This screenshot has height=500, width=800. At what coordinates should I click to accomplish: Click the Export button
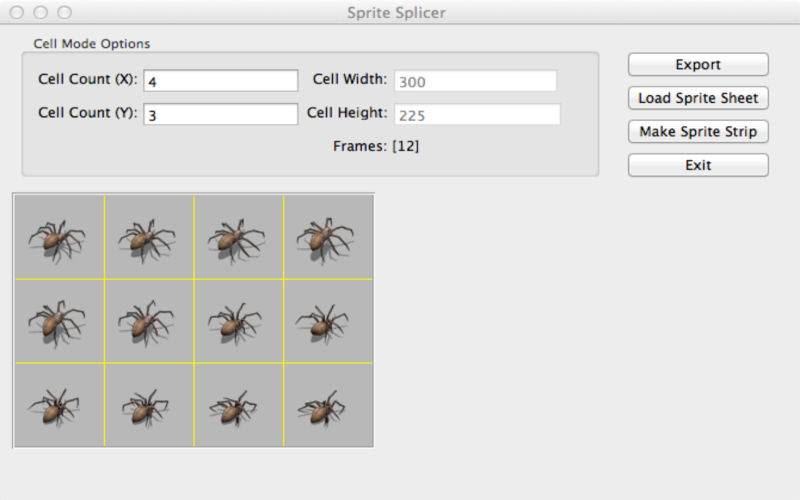(698, 65)
